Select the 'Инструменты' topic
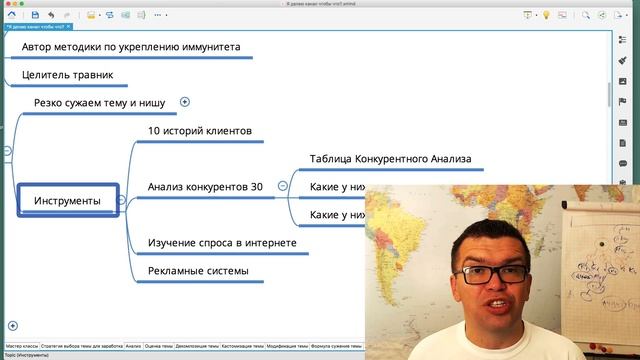Viewport: 640px width, 360px height. click(68, 200)
